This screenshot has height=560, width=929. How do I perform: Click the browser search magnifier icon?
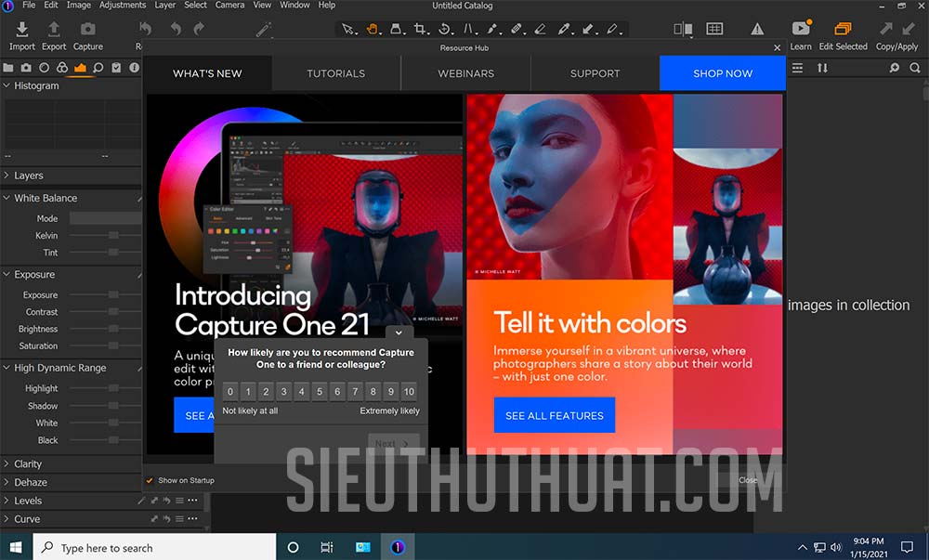[915, 68]
